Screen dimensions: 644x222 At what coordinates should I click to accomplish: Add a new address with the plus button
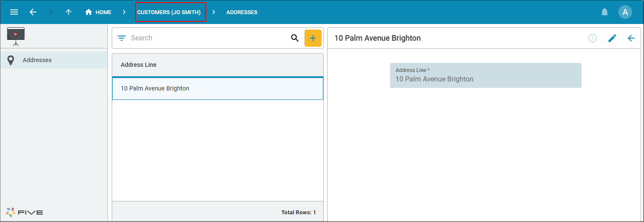(313, 38)
